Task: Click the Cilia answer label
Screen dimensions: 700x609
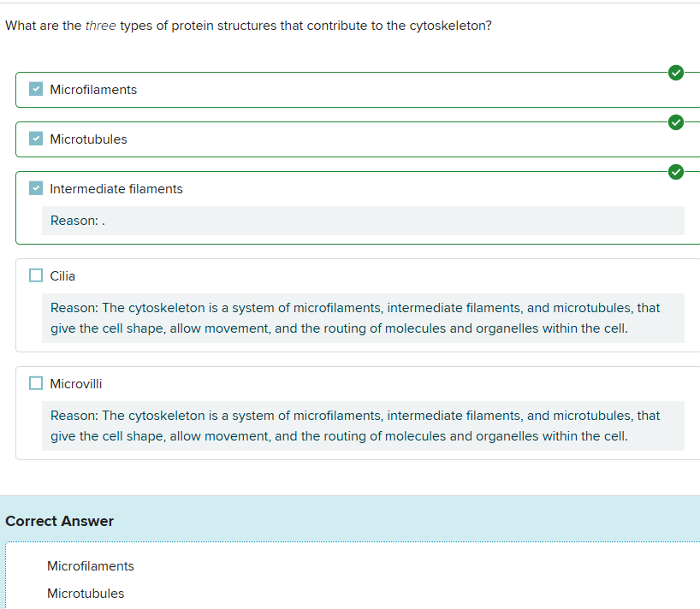Action: [x=62, y=276]
